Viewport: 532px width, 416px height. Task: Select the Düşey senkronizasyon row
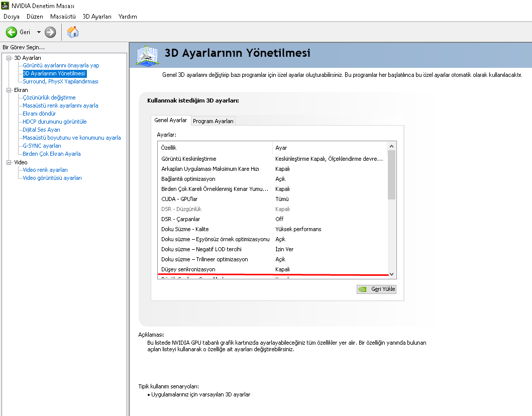click(272, 269)
